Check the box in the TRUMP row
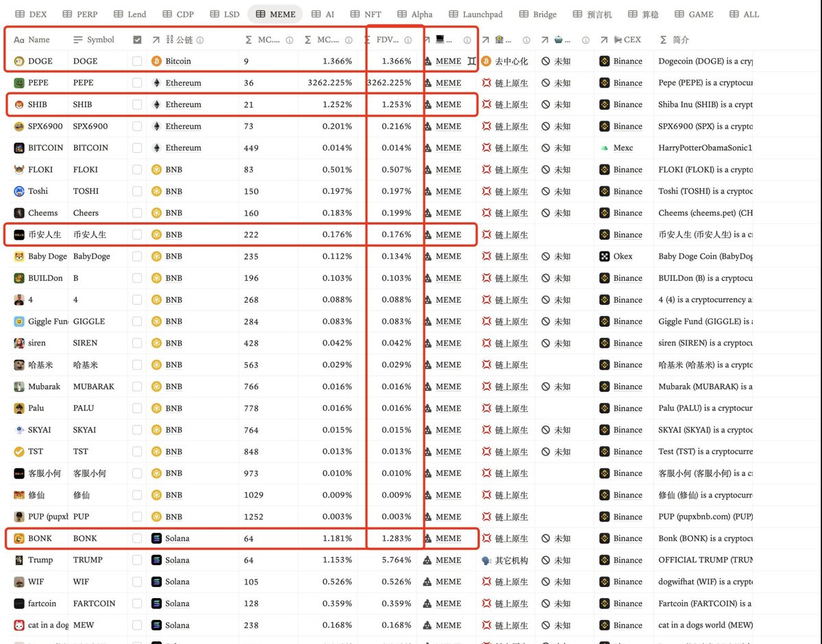Viewport: 822px width, 644px height. [137, 560]
